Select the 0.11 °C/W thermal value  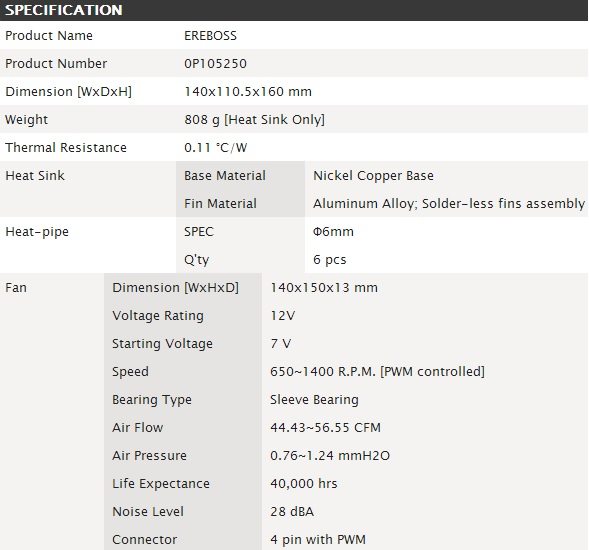216,148
